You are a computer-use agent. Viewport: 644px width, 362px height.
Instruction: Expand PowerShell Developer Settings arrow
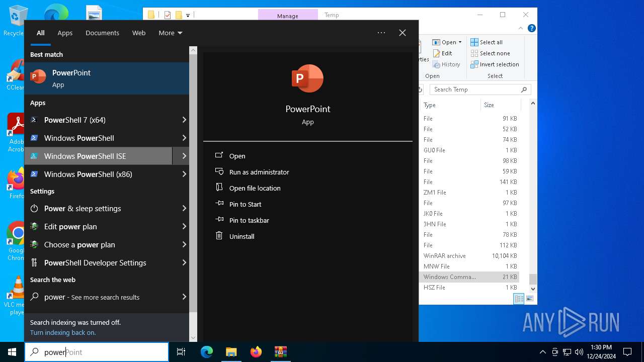click(184, 262)
